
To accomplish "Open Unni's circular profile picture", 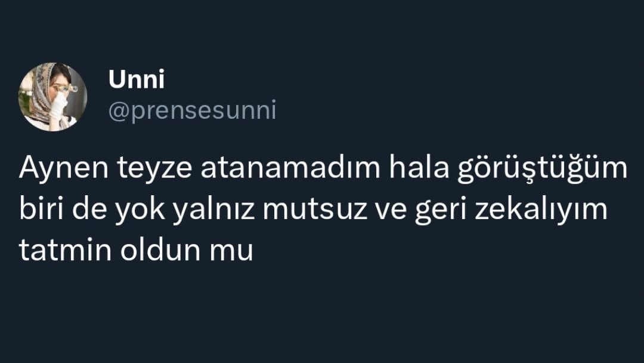I will click(52, 97).
